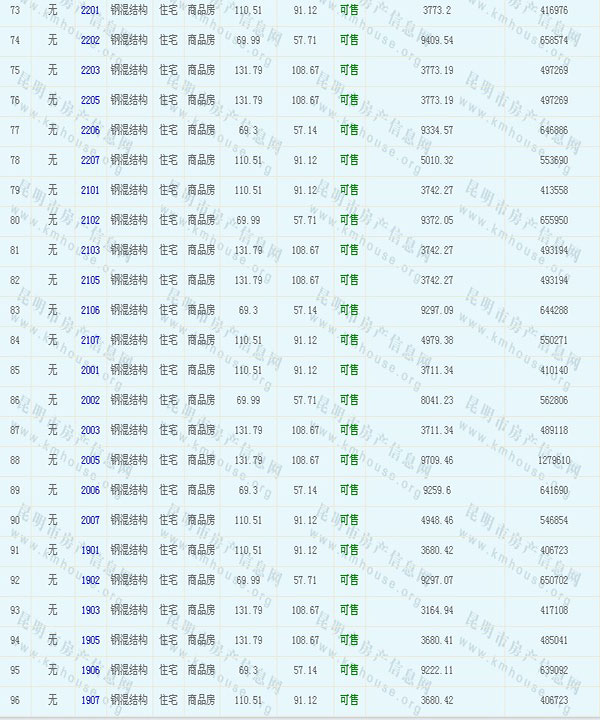Select room 2007 link
600x720 pixels.
tap(90, 520)
